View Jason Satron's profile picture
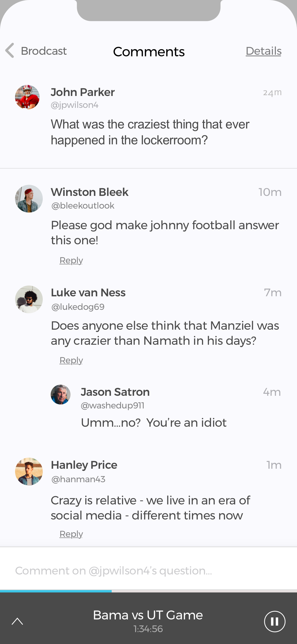Viewport: 297px width, 644px height. [61, 394]
